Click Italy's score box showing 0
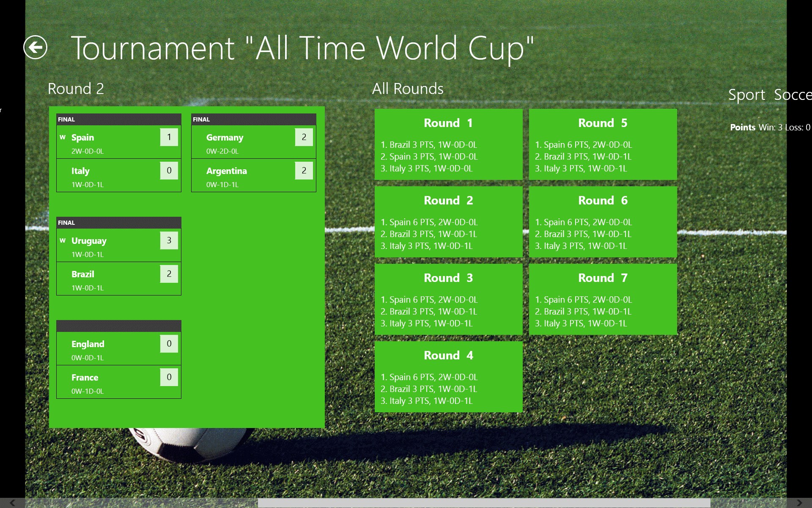812x508 pixels. [169, 171]
